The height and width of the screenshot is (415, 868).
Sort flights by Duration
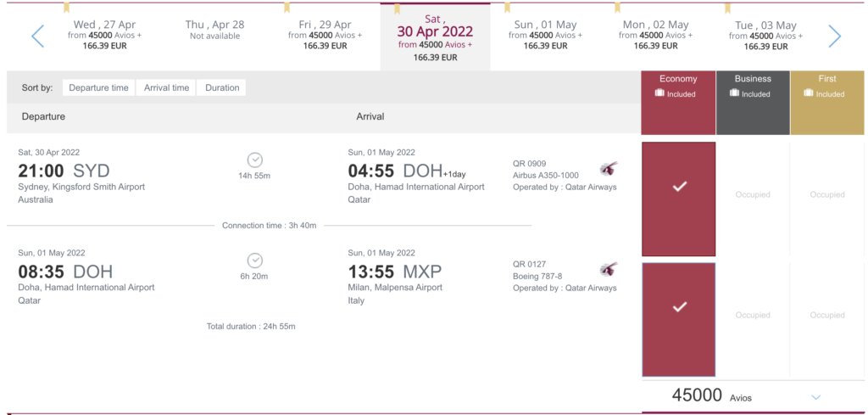tap(222, 87)
